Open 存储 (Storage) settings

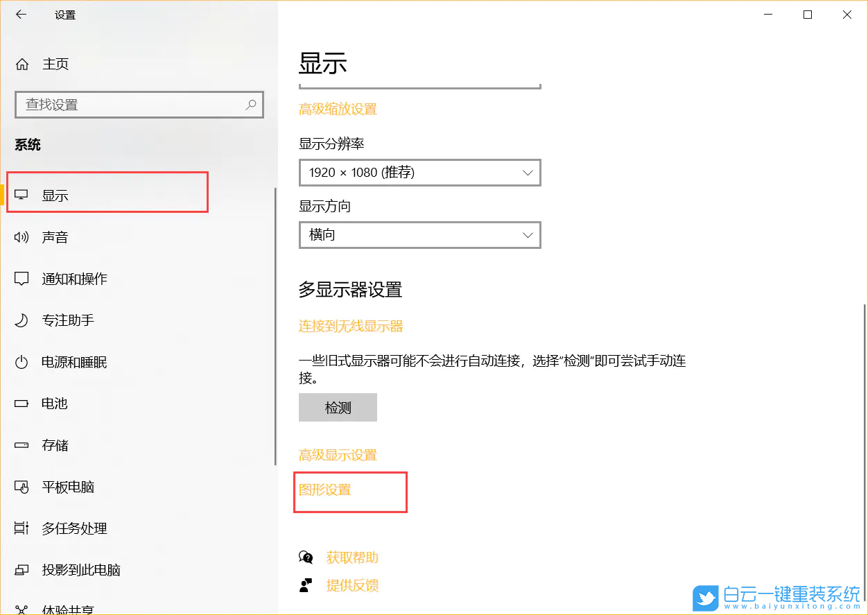54,444
